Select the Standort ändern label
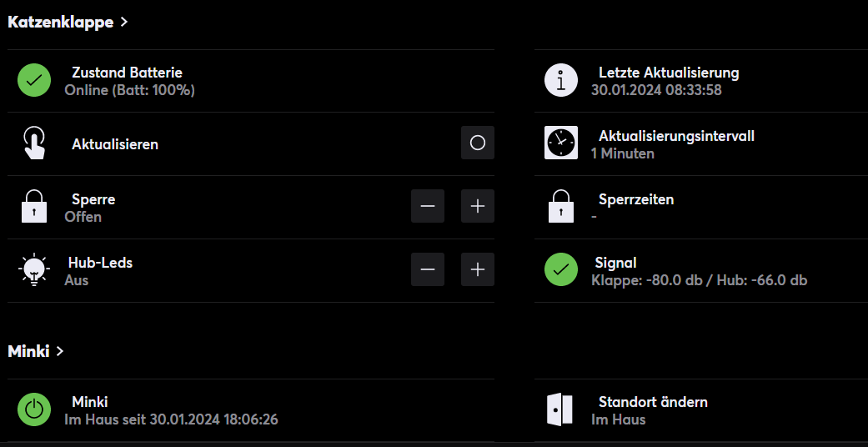868x447 pixels. 653,402
